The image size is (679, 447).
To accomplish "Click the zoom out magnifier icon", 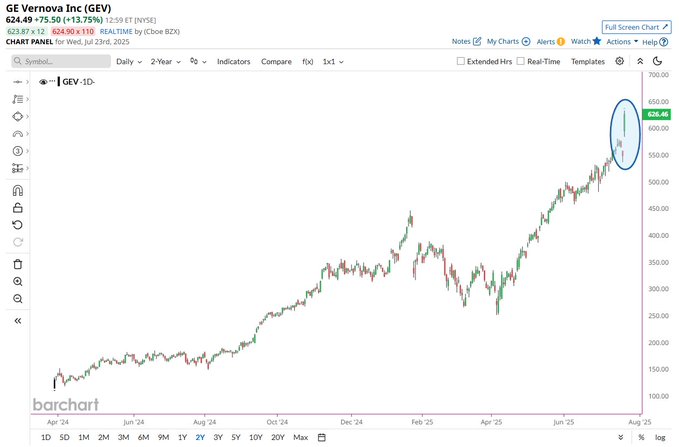I will coord(18,299).
